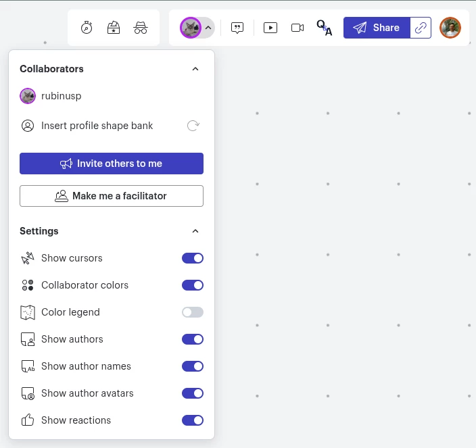Open the timer tool

[87, 28]
